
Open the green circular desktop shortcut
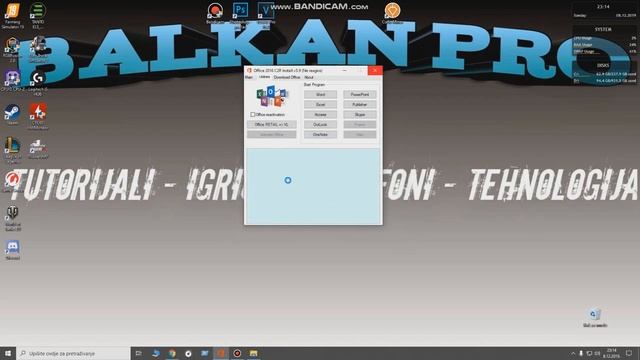click(38, 16)
